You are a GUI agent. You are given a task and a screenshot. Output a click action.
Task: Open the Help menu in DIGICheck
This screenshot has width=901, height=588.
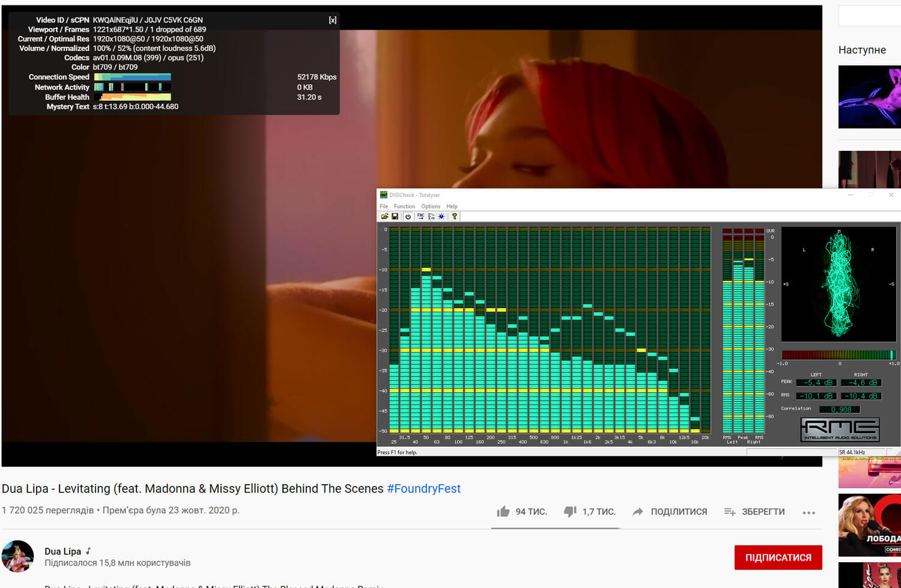point(452,206)
